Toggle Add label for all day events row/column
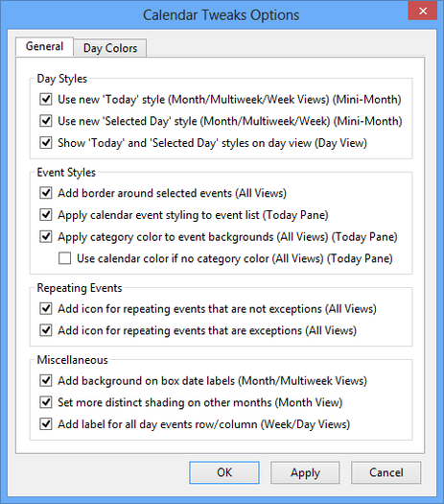Image resolution: width=444 pixels, height=504 pixels. pos(46,424)
